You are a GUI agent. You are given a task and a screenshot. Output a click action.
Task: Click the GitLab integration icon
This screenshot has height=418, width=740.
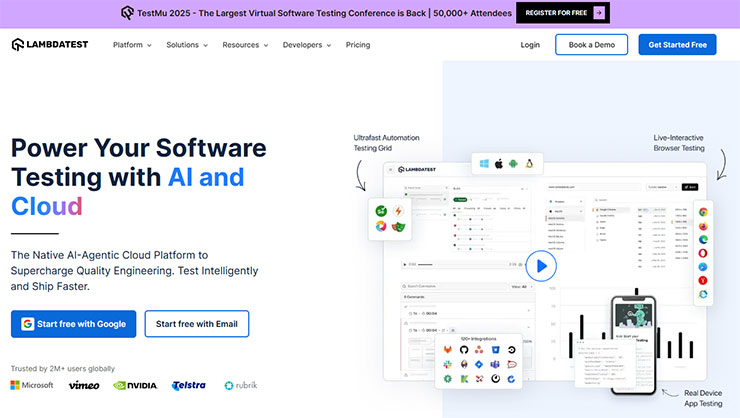click(448, 350)
